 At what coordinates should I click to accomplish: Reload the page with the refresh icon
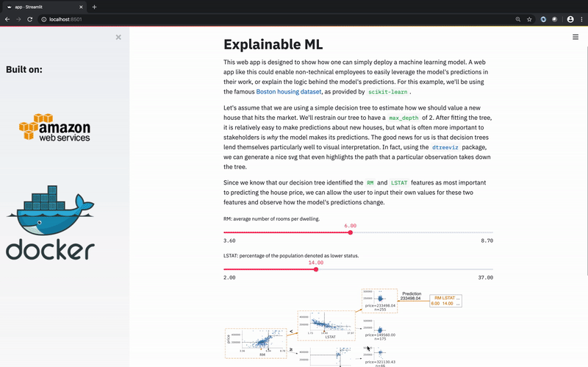tap(29, 19)
